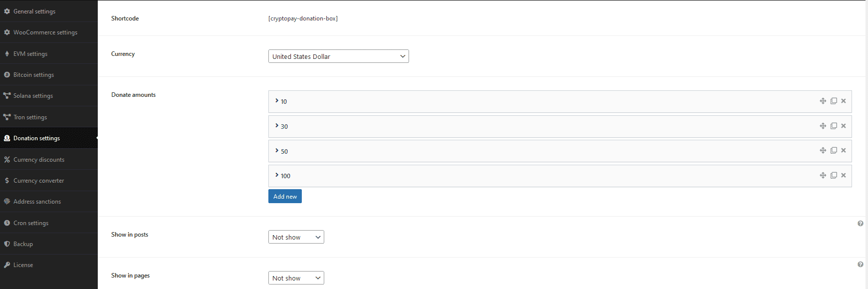Open Address sanctions section

click(x=49, y=202)
